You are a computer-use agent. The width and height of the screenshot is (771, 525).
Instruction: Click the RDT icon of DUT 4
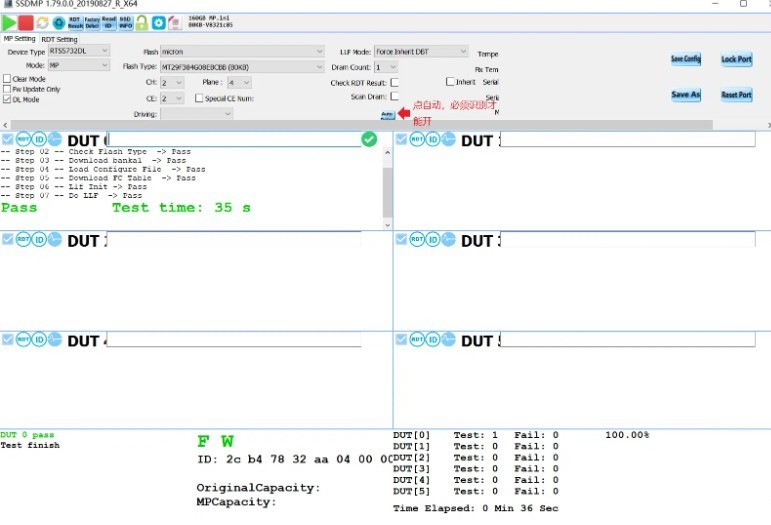[x=23, y=340]
